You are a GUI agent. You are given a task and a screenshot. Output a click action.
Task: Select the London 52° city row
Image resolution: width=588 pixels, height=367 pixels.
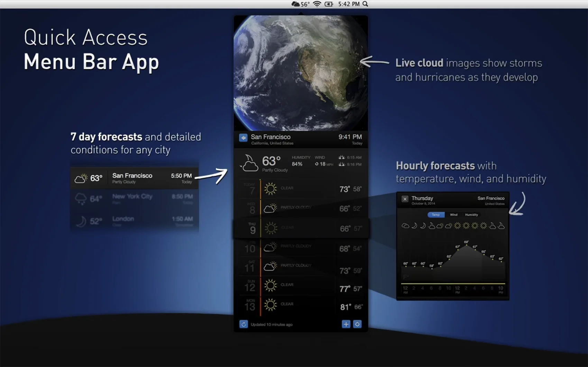[135, 221]
